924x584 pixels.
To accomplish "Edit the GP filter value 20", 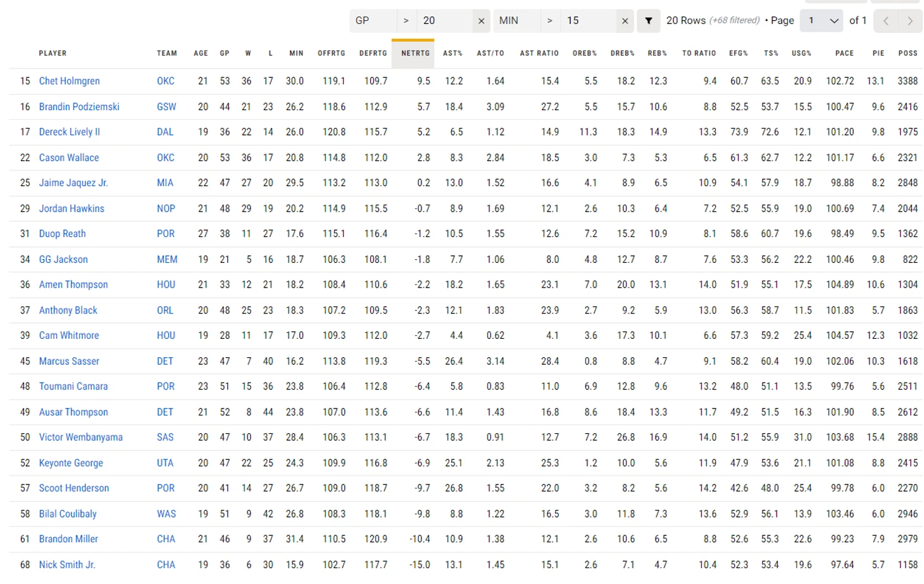I will (445, 21).
